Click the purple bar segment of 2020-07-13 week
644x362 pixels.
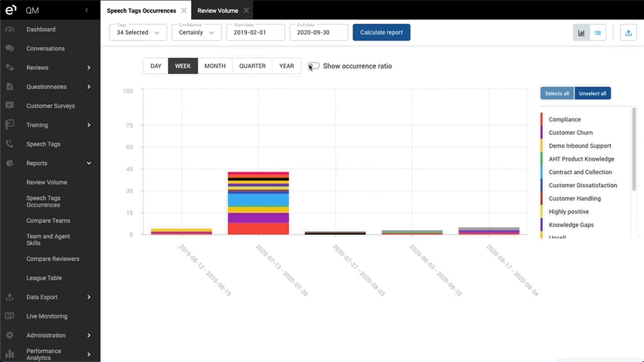coord(258,217)
